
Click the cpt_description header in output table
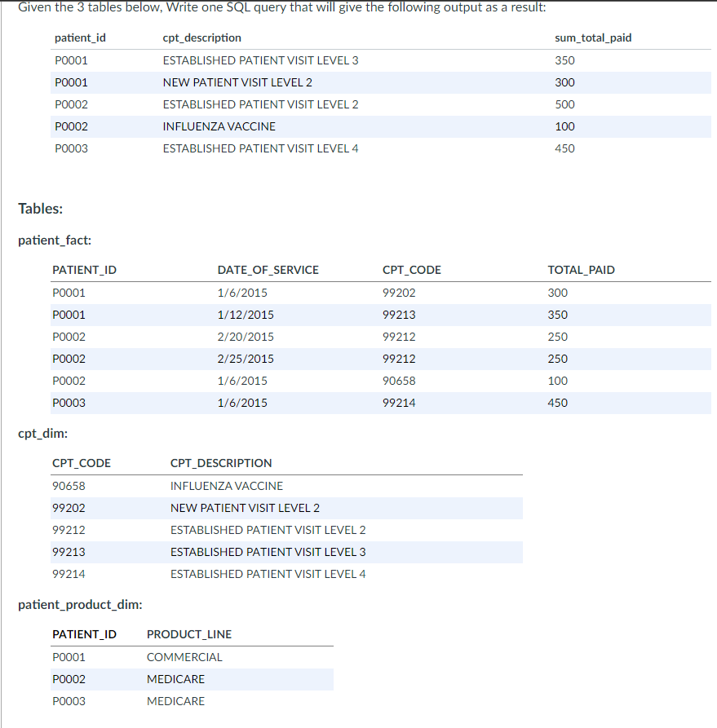pos(201,38)
